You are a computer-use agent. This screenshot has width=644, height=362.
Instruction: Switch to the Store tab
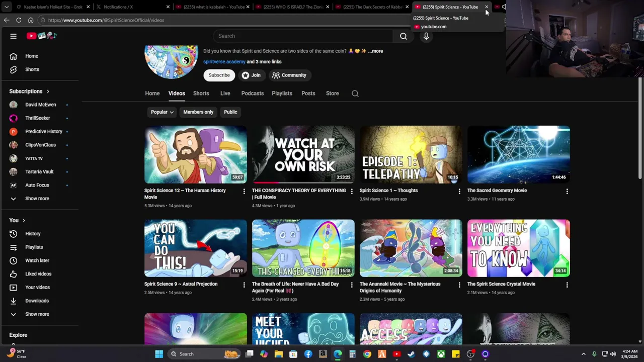332,94
